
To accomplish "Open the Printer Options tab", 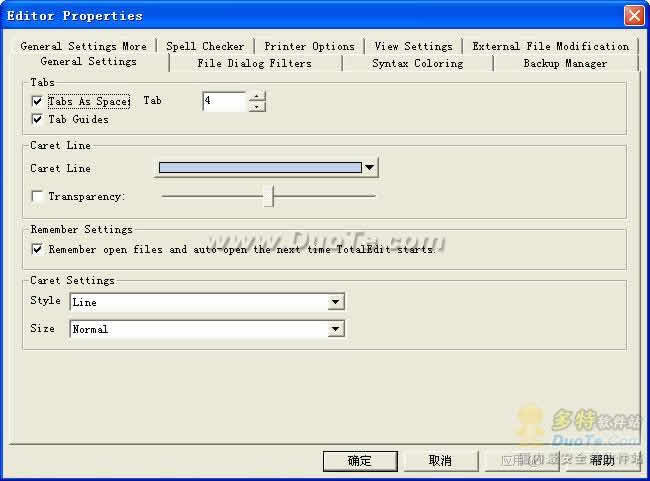I will coord(309,46).
